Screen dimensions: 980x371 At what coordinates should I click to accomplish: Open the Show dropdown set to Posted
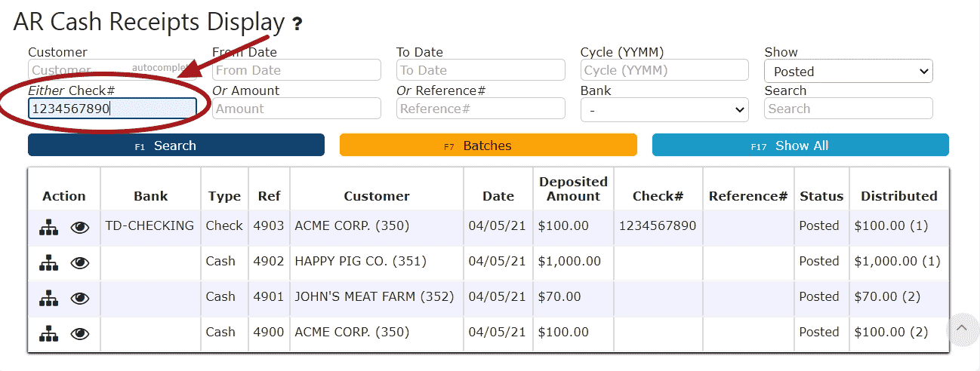tap(849, 72)
